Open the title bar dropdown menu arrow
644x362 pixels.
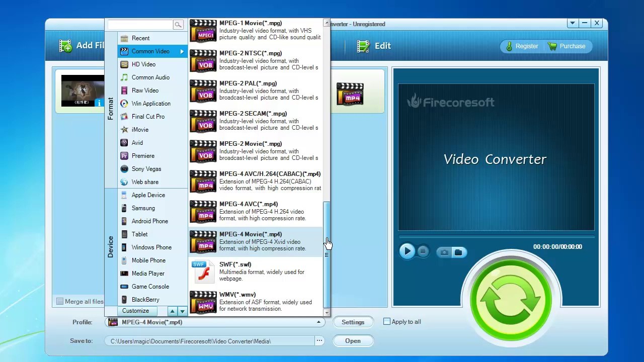(x=573, y=23)
